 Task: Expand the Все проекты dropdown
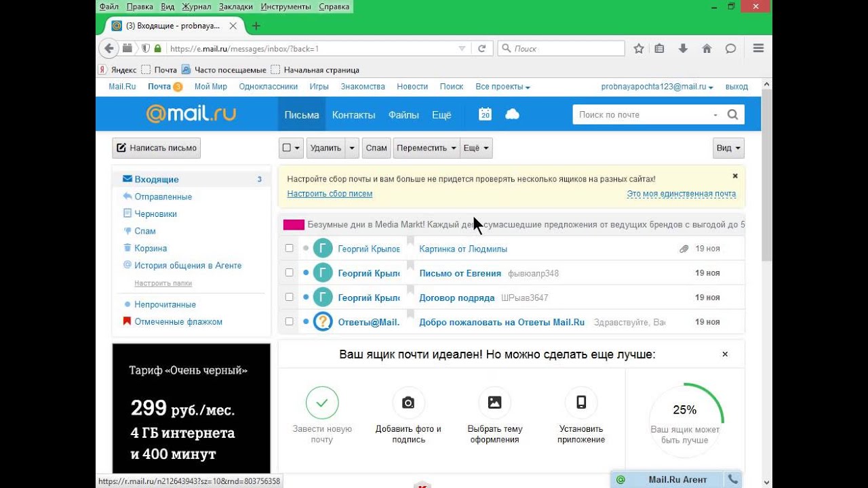point(502,87)
